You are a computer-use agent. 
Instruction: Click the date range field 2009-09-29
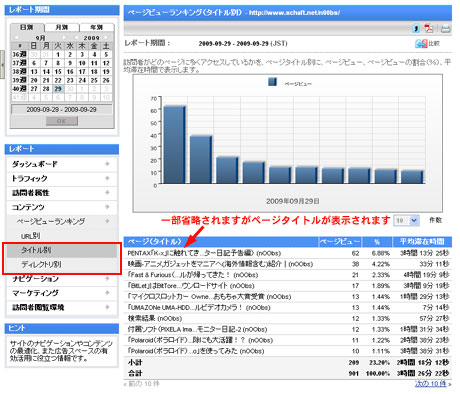pyautogui.click(x=62, y=109)
